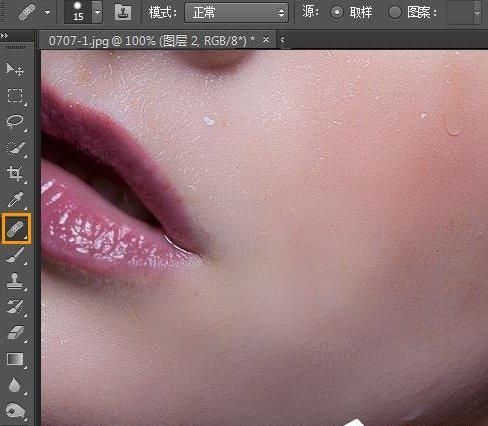This screenshot has height=426, width=488.
Task: Switch to the 0707-1.jpg document tab
Action: point(152,41)
